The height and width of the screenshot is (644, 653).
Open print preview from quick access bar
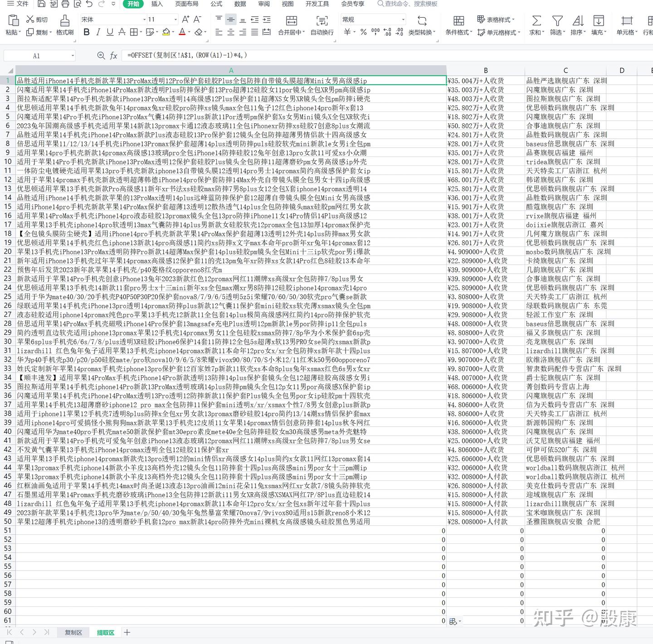click(x=77, y=4)
